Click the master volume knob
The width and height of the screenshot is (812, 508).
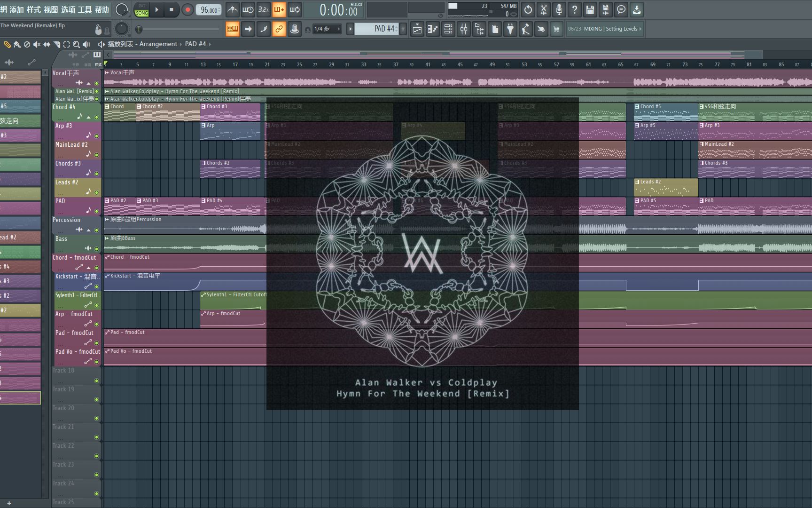(x=122, y=9)
